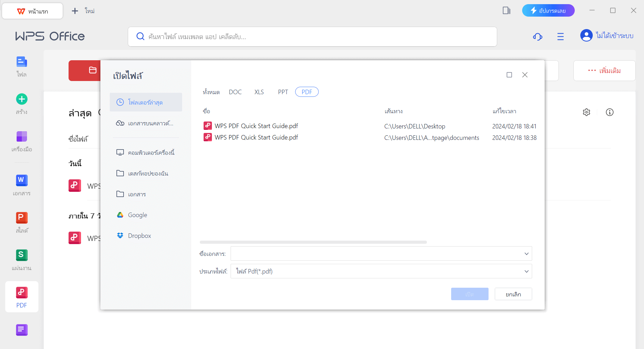Sort by the แก้ไขเวลา column header
This screenshot has width=644, height=349.
(504, 111)
